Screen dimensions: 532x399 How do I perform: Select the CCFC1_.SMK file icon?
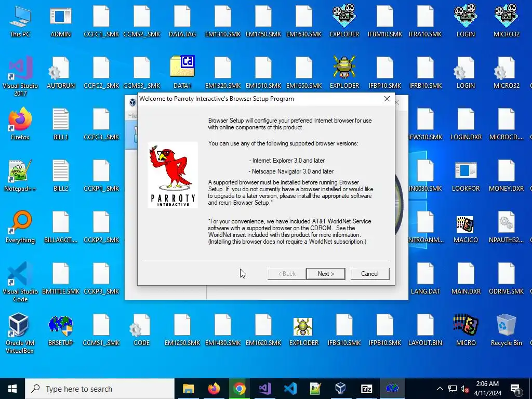pyautogui.click(x=101, y=21)
